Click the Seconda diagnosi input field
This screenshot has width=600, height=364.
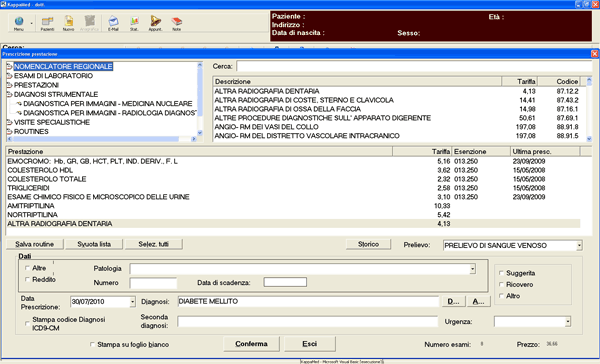(x=308, y=322)
